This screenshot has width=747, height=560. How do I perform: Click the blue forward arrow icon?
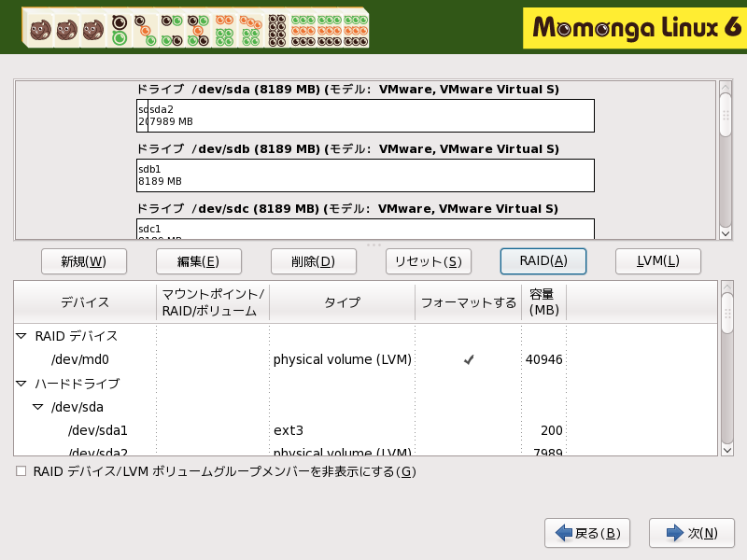click(674, 533)
